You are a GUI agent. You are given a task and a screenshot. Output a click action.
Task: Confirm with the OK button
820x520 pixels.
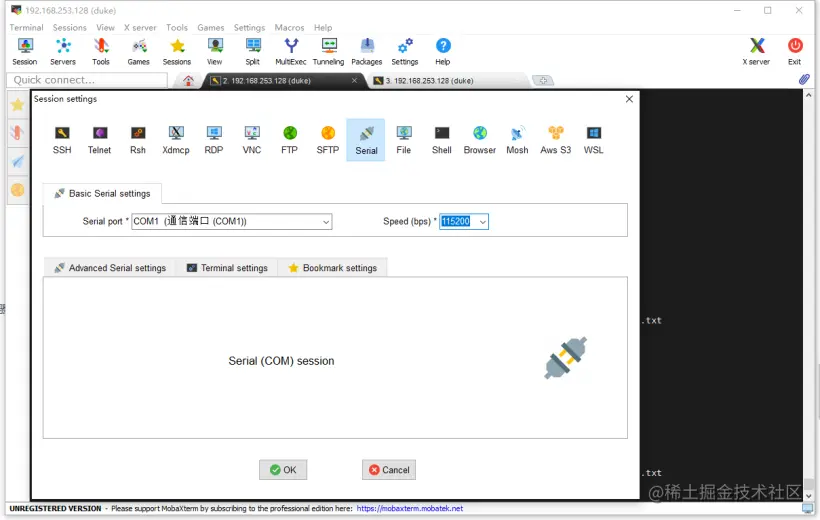pyautogui.click(x=283, y=470)
